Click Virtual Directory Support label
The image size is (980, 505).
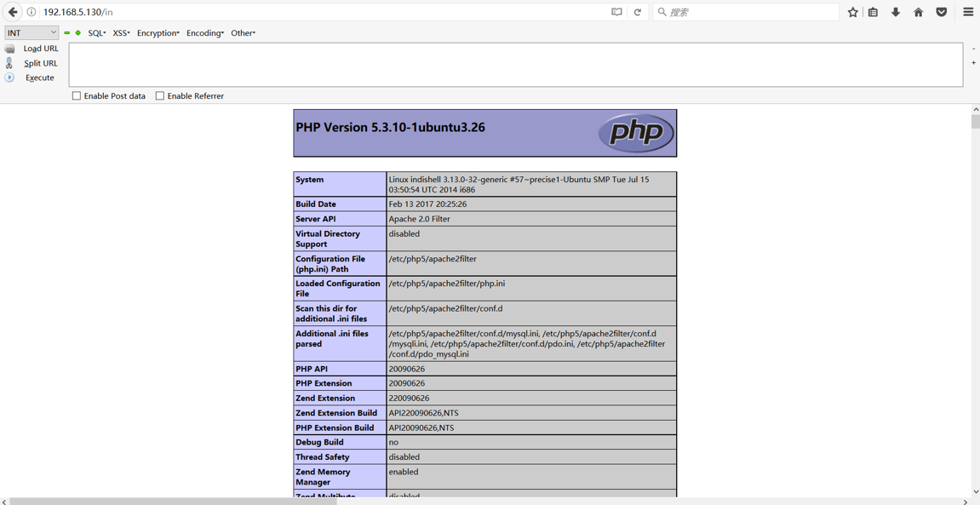[328, 238]
